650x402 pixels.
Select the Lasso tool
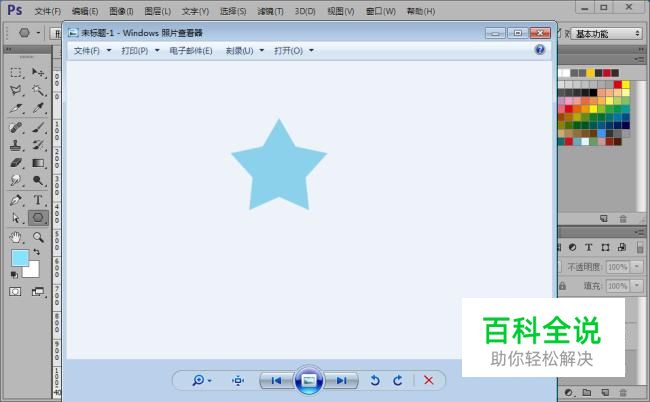point(16,90)
